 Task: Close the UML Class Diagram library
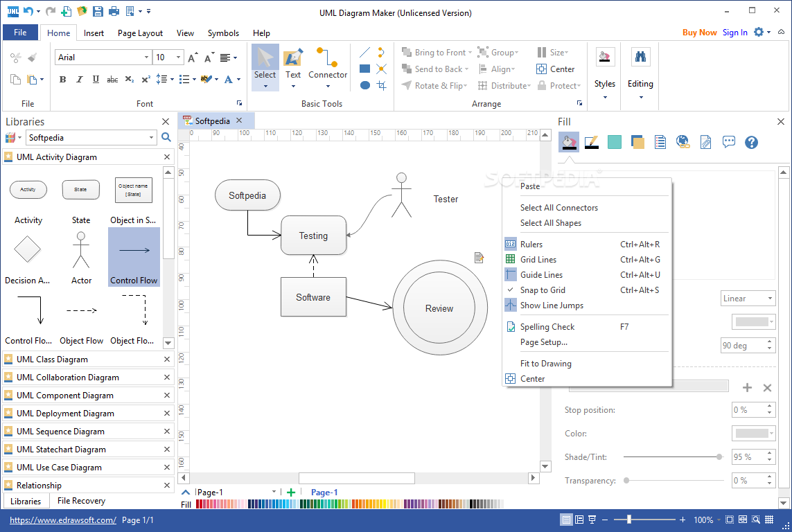pos(167,360)
